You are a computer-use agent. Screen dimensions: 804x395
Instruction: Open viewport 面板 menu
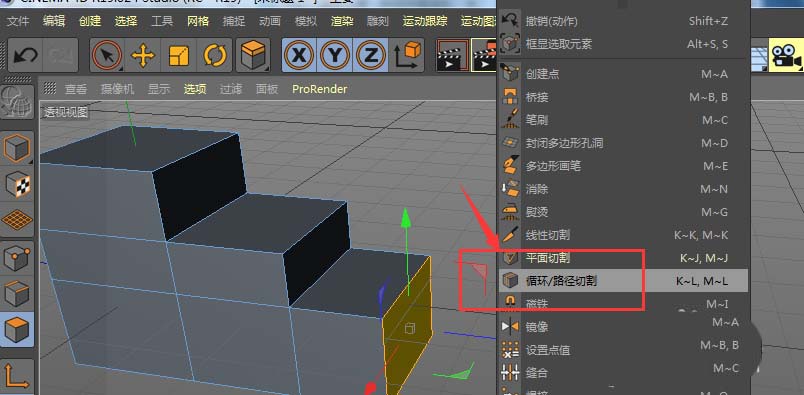(x=267, y=89)
